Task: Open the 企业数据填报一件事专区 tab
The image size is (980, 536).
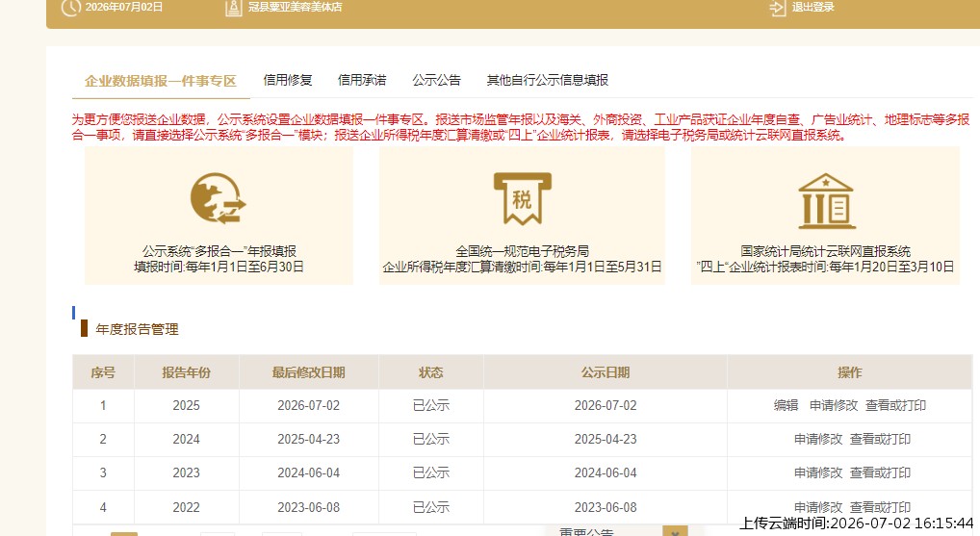Action: click(161, 81)
